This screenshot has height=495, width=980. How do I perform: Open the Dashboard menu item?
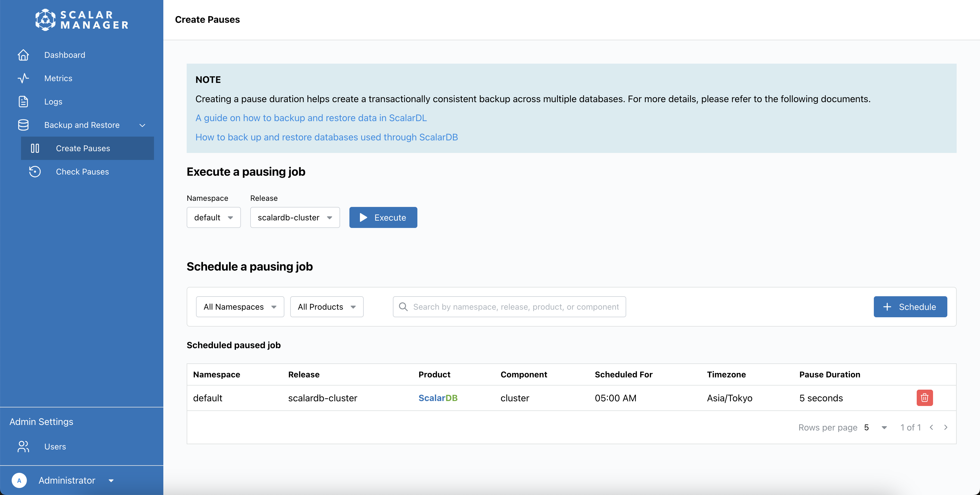(x=65, y=55)
